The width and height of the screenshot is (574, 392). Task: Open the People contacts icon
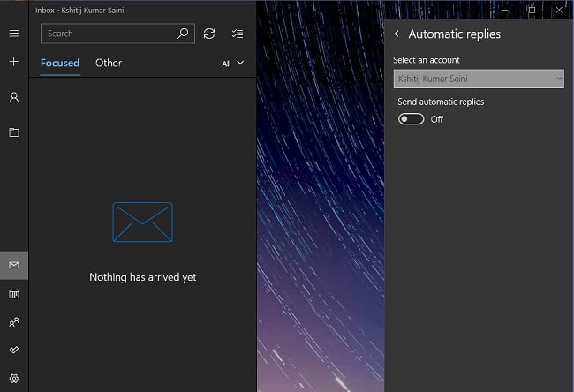(x=14, y=322)
